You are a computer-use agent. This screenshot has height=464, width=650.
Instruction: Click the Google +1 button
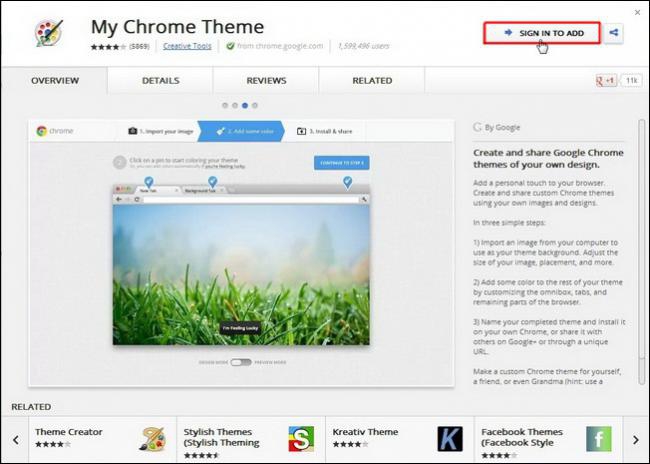(606, 80)
